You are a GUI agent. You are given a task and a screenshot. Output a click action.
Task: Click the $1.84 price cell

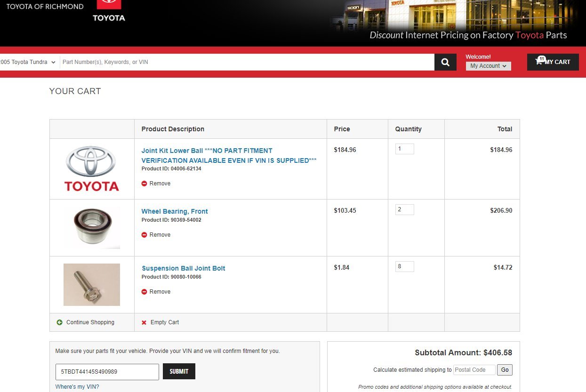click(342, 267)
